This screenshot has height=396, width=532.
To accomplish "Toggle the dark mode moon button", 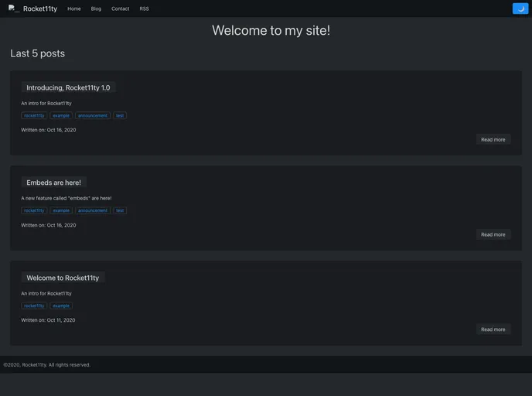I will [x=520, y=9].
